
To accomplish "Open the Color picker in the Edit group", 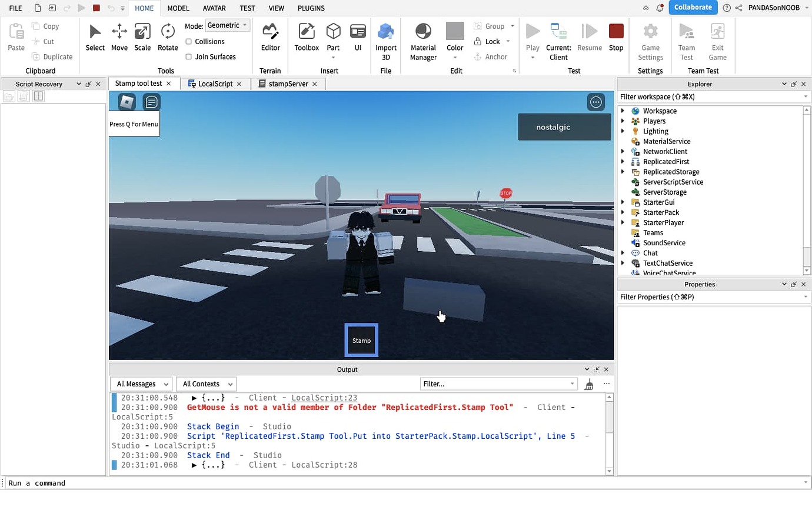I will pyautogui.click(x=454, y=35).
